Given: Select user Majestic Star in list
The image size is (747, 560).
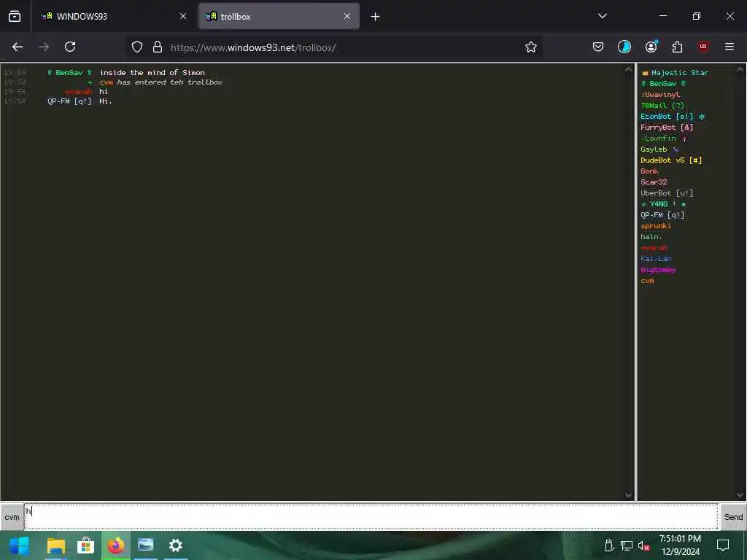Looking at the screenshot, I should pos(675,73).
